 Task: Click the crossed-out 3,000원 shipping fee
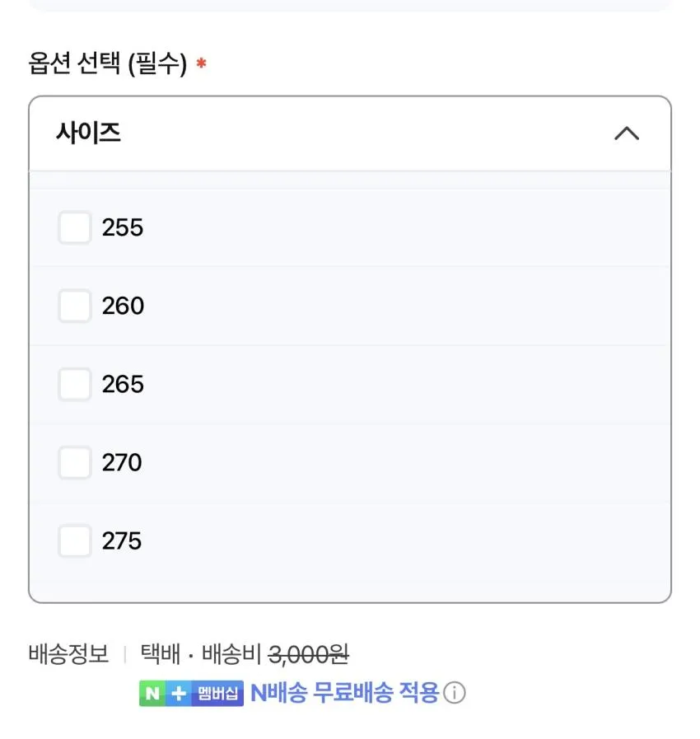point(309,654)
